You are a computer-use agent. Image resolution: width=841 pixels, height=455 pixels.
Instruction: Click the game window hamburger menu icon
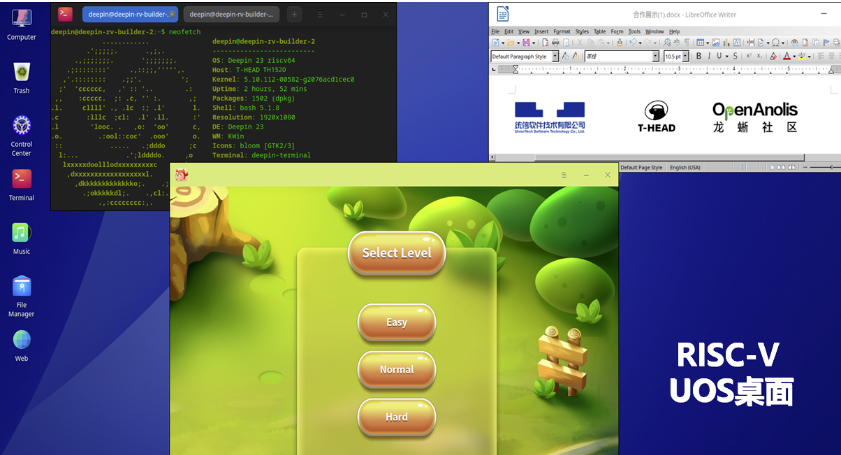coord(564,175)
